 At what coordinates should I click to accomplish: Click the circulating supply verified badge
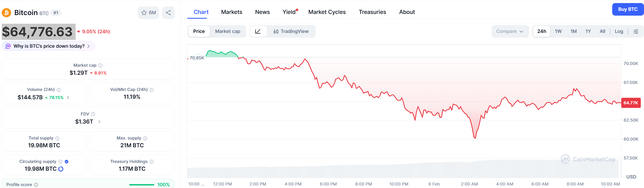67,162
